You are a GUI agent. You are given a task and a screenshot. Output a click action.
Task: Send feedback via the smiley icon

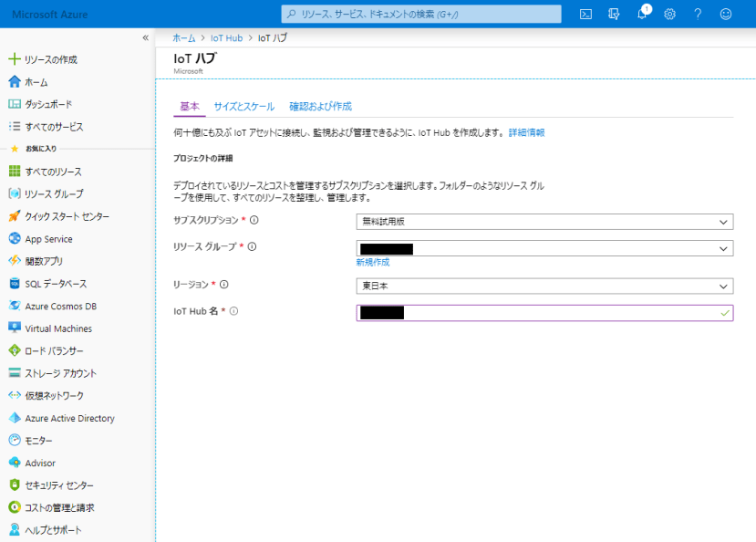point(726,15)
